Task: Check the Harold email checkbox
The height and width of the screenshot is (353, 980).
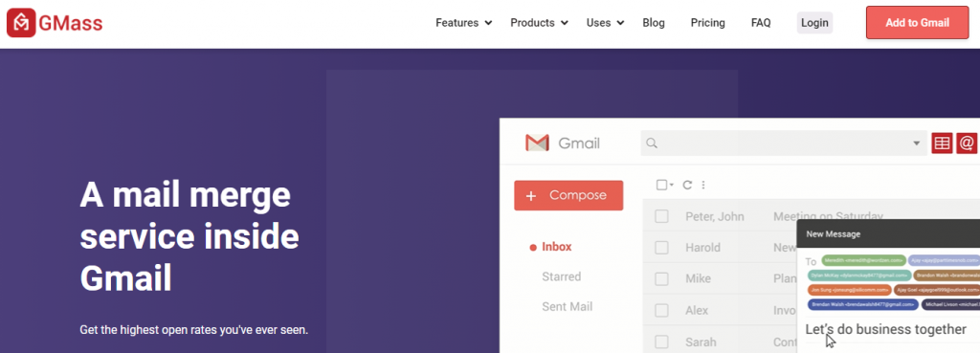Action: tap(661, 248)
